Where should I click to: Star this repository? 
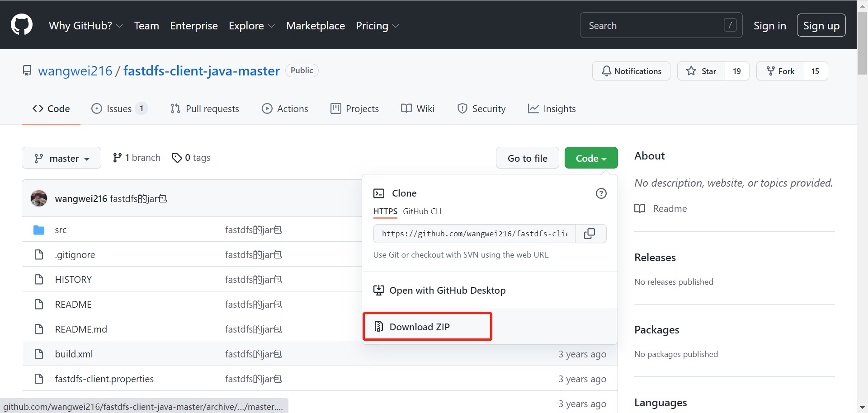(x=701, y=71)
